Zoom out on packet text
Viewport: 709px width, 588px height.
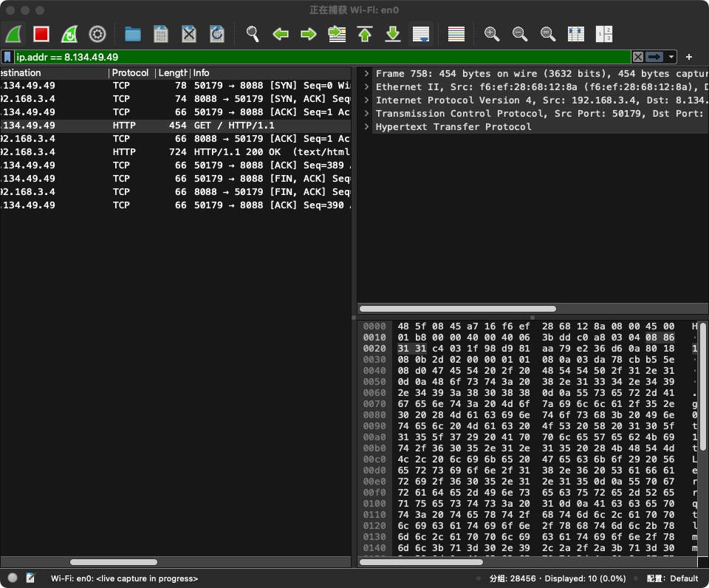519,34
